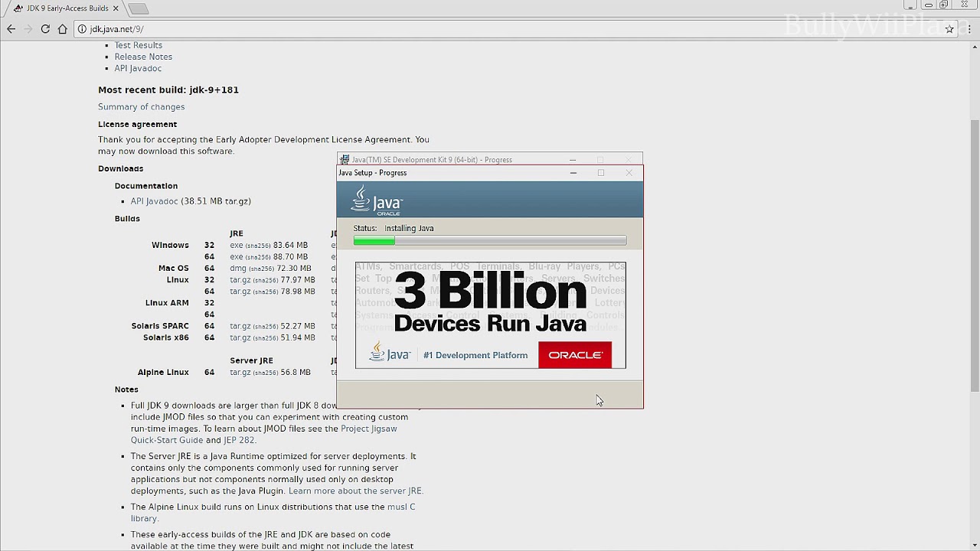Click the 'License agreement' heading
This screenshot has width=980, height=551.
tap(137, 124)
